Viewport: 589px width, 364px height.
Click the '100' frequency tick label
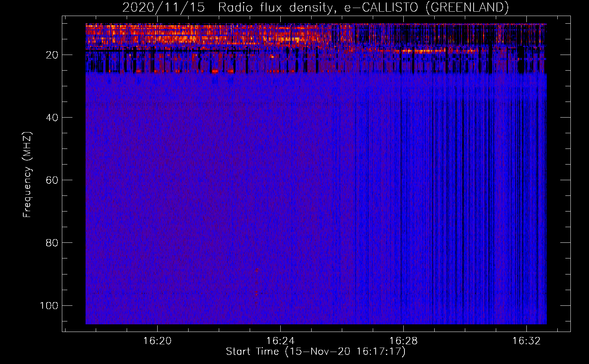(x=49, y=305)
